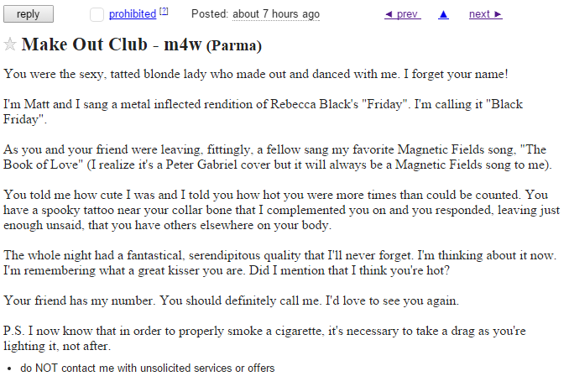Open the [?] help link beside prohibited

click(x=164, y=12)
